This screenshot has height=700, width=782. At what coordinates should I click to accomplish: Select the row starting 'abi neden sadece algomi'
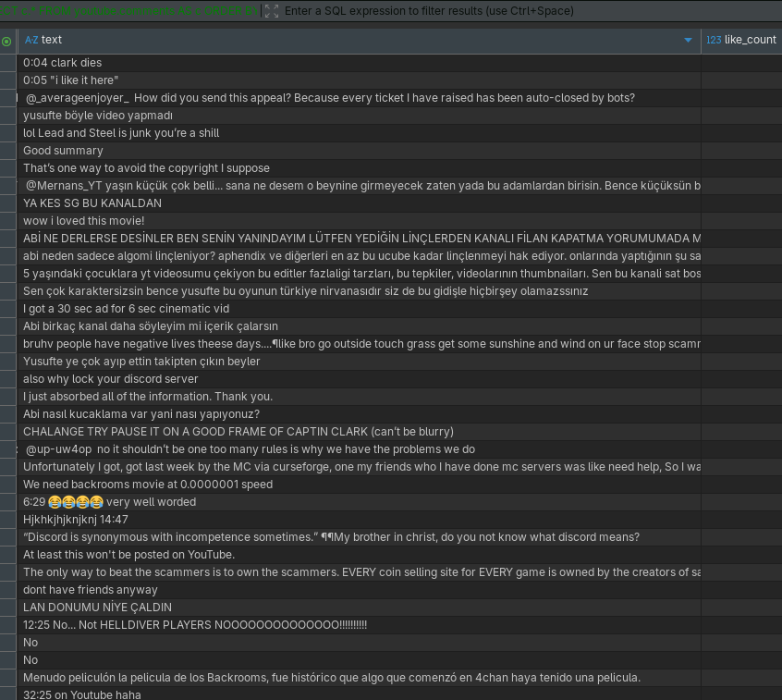pyautogui.click(x=359, y=256)
